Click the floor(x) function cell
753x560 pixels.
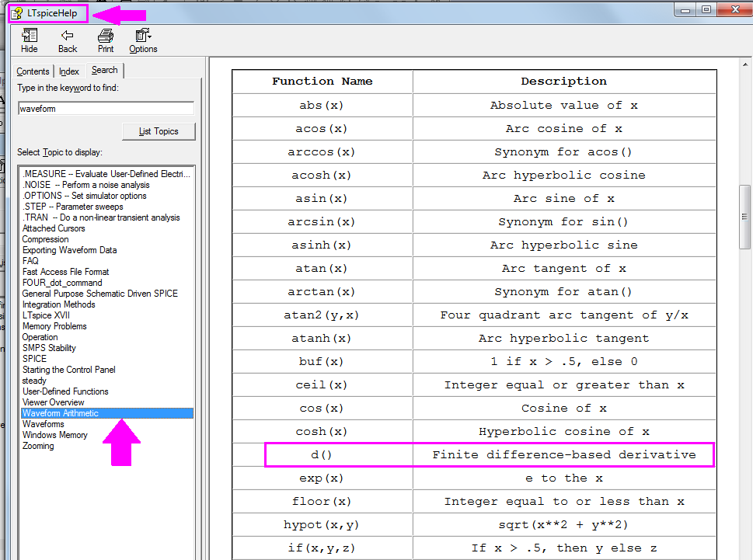coord(322,501)
